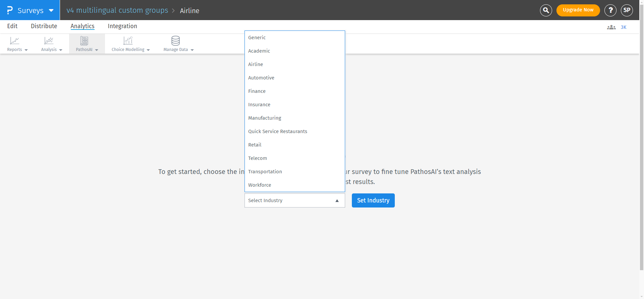The height and width of the screenshot is (299, 644).
Task: Click the Analysis graph icon
Action: 49,41
